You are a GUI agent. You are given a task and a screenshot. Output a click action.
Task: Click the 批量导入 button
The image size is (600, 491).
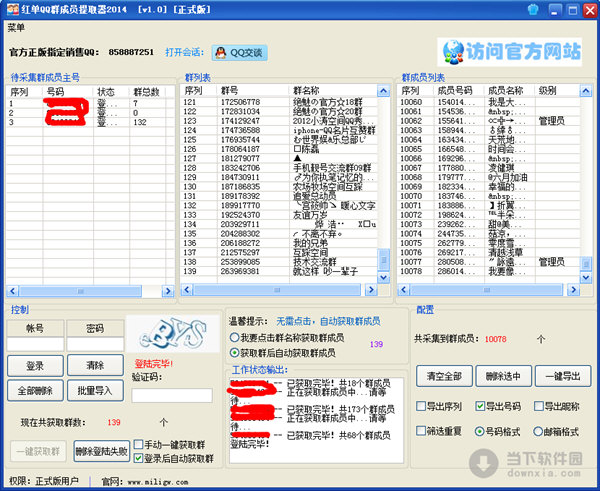click(x=95, y=390)
